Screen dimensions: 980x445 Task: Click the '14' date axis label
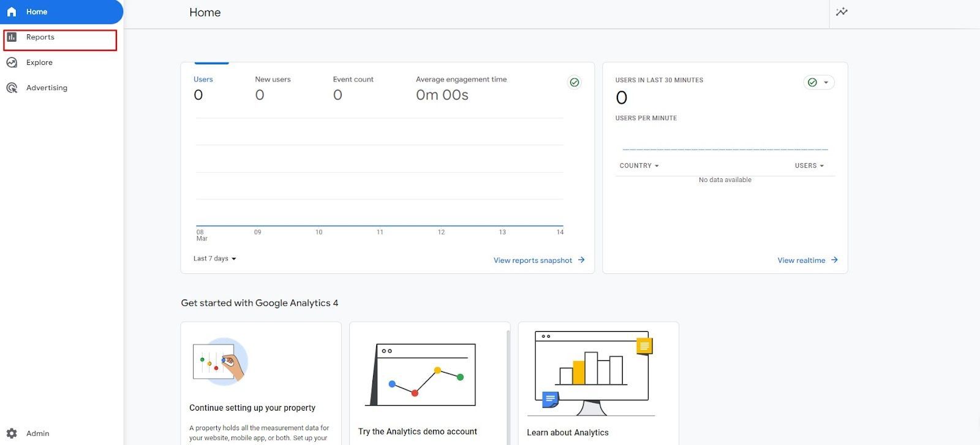[560, 232]
